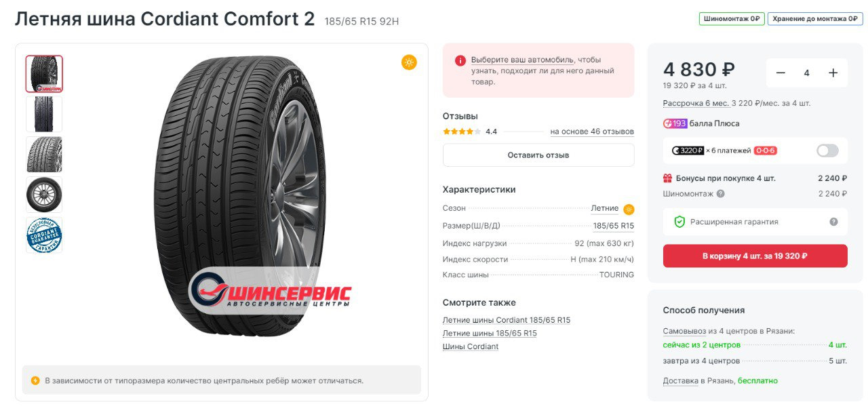868x417 pixels.
Task: Click the 'Выберите ваш автомобиль' link
Action: point(522,60)
